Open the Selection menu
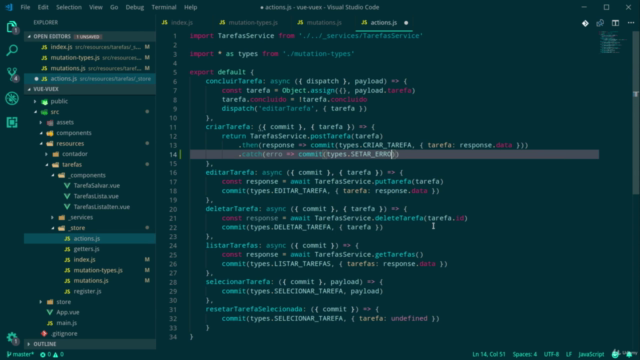The height and width of the screenshot is (360, 640). [x=69, y=7]
